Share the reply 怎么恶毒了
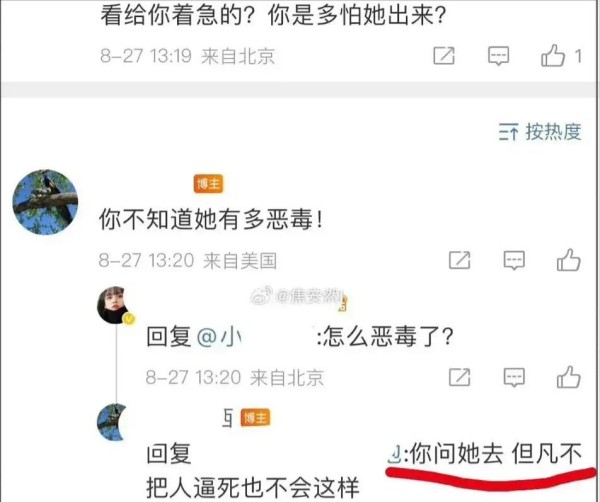The image size is (600, 502). pyautogui.click(x=459, y=377)
